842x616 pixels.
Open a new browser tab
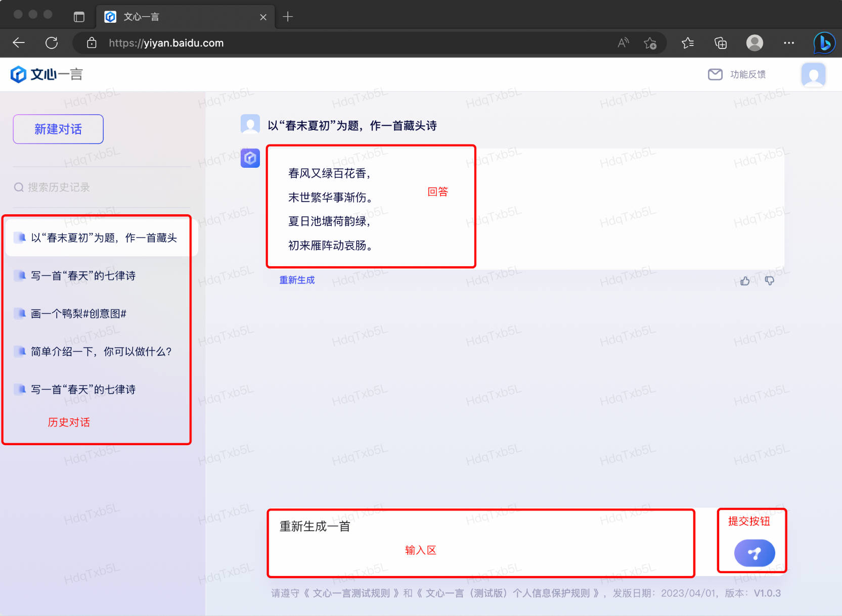[x=288, y=16]
